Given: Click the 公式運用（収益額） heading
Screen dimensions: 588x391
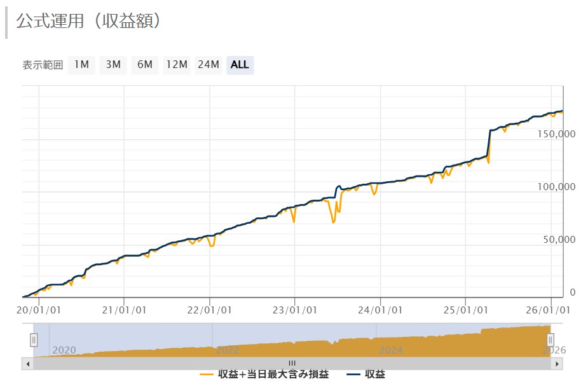Looking at the screenshot, I should [x=88, y=20].
